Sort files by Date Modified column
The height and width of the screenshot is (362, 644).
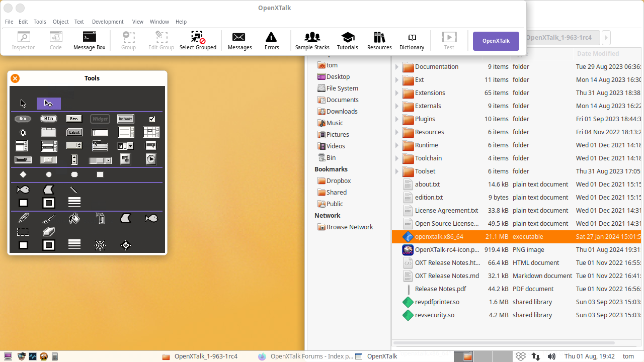click(608, 54)
